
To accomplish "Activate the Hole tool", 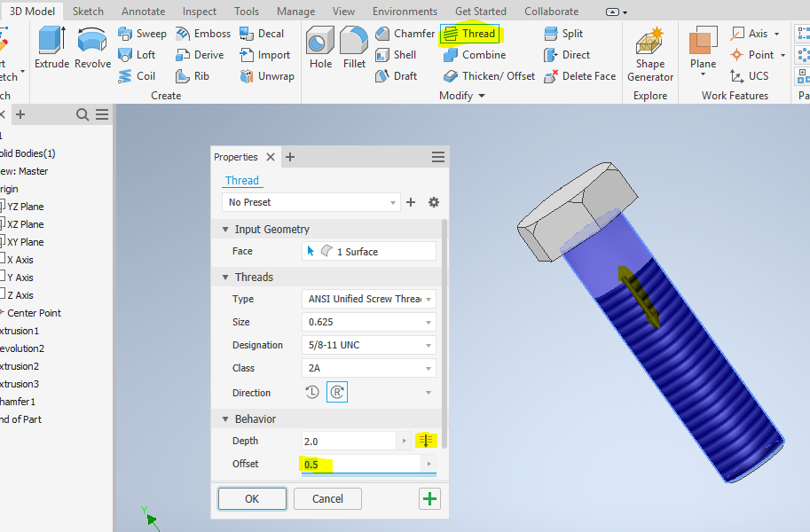I will pyautogui.click(x=320, y=48).
